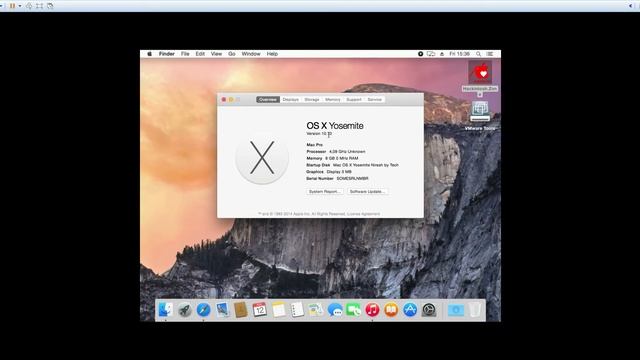640x360 pixels.
Task: Click the menu bar clock Fri 15:36
Action: (460, 54)
